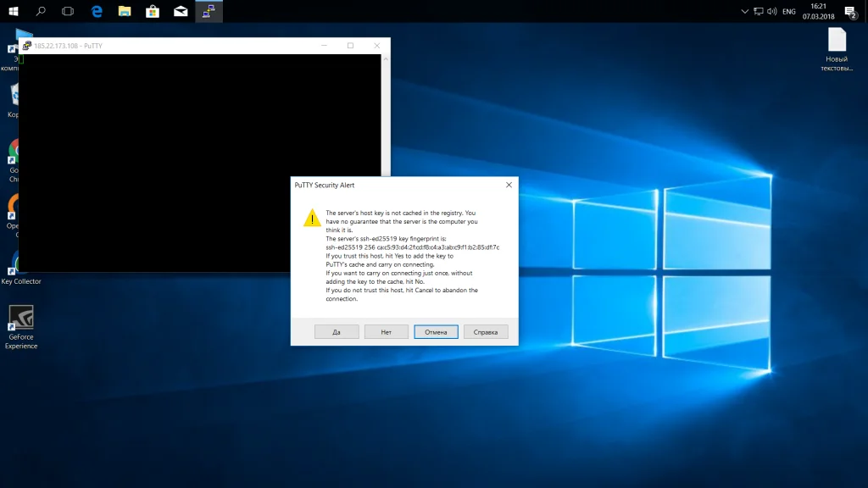868x488 pixels.
Task: Choose Нет to connect just once
Action: click(386, 332)
